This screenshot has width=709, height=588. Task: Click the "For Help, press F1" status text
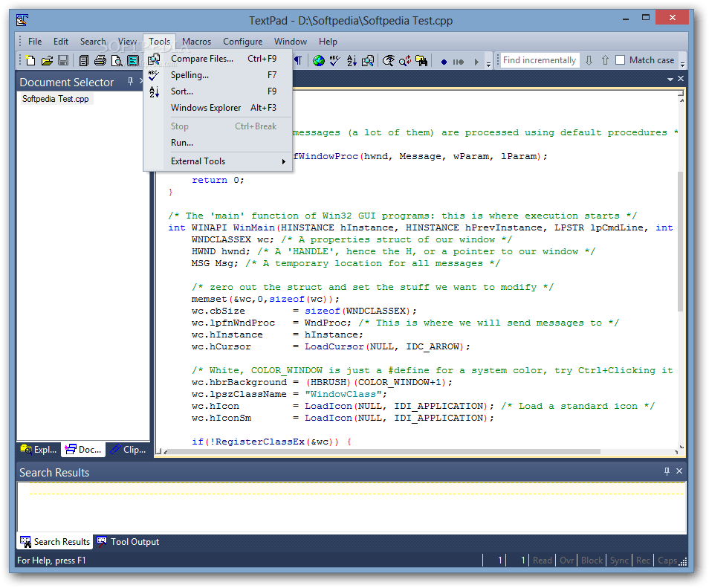point(51,560)
